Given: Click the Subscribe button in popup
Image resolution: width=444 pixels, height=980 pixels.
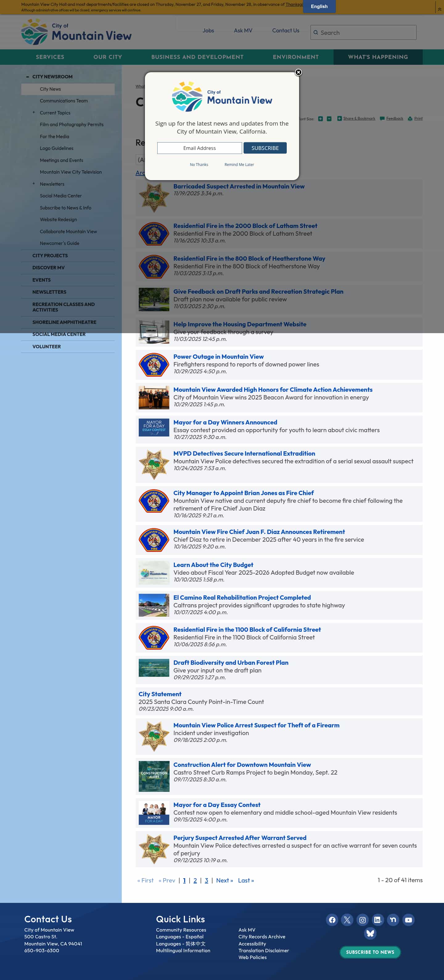Looking at the screenshot, I should pos(265,148).
